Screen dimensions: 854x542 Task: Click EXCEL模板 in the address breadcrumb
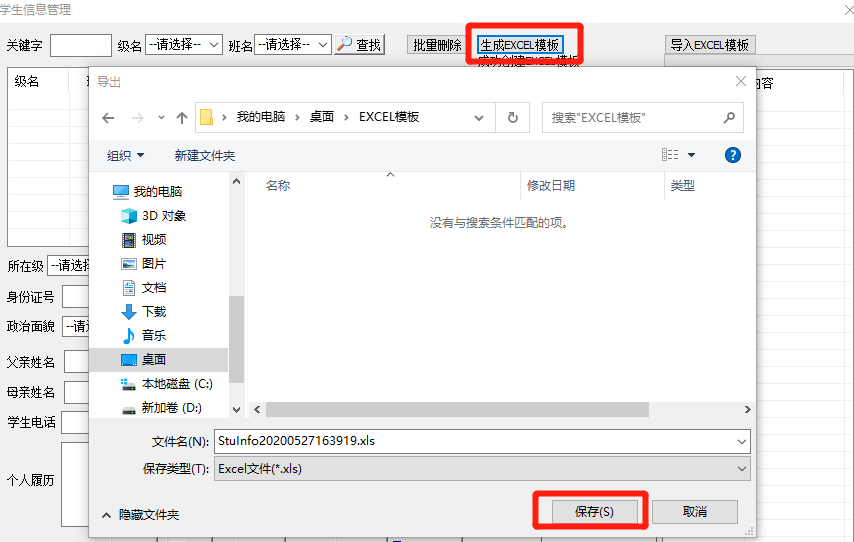389,117
